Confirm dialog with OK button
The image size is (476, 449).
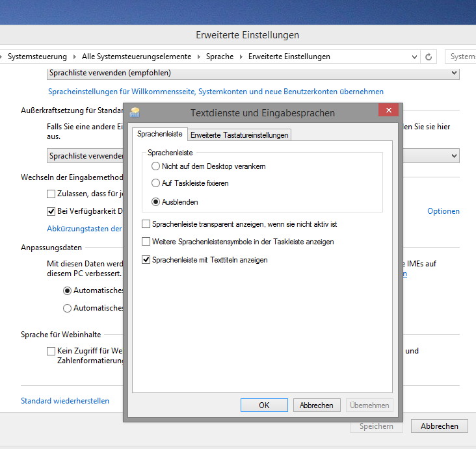tap(264, 405)
